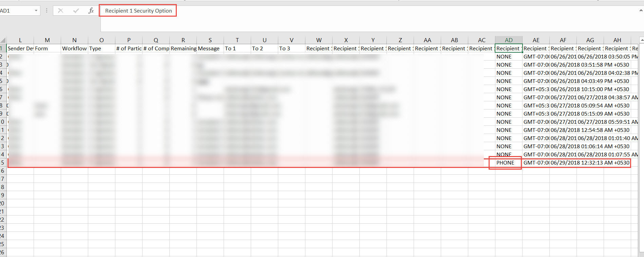Click the date cell 06/27/2018 05:15:09 AM
This screenshot has width=644, height=257.
(x=590, y=114)
